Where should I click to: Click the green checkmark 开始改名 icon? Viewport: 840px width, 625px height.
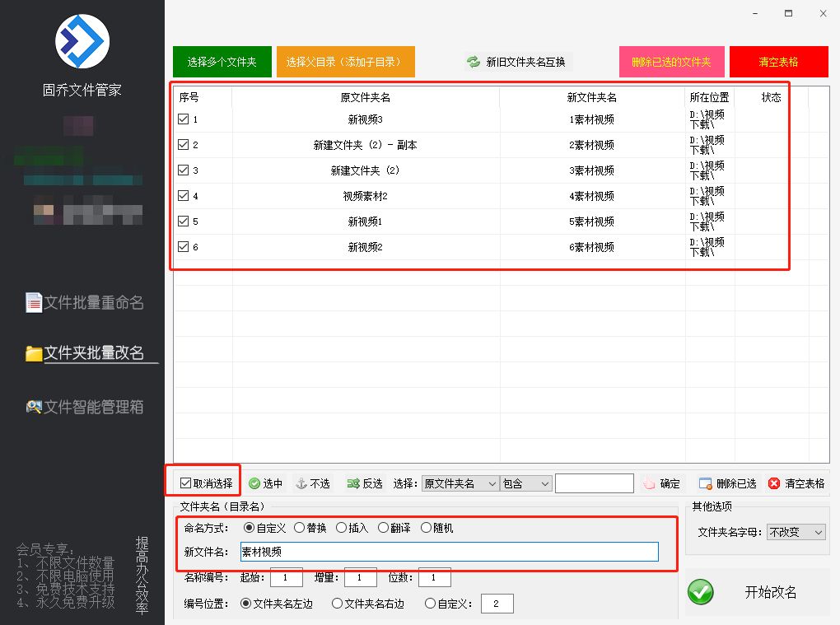click(701, 592)
